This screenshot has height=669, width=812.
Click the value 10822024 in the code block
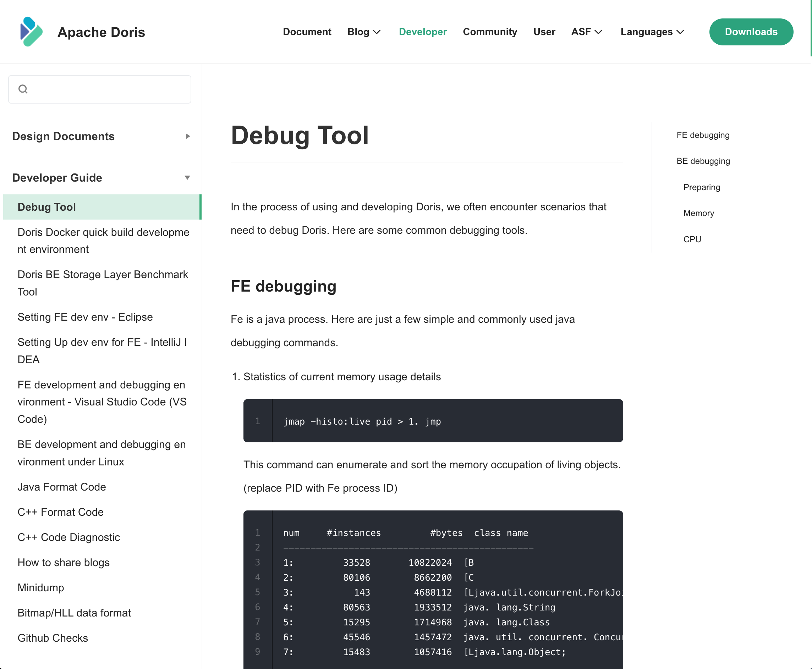430,563
